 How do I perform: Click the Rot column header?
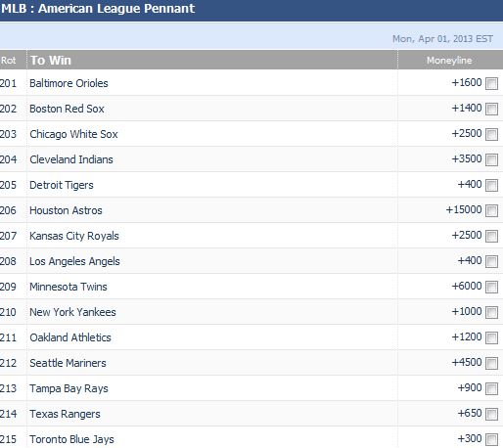(8, 61)
